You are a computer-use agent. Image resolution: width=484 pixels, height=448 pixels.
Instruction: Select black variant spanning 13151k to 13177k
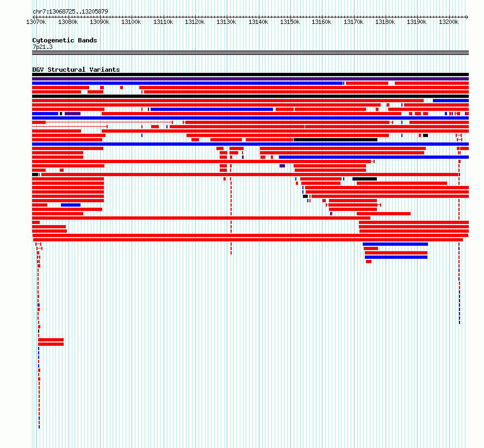[x=336, y=140]
